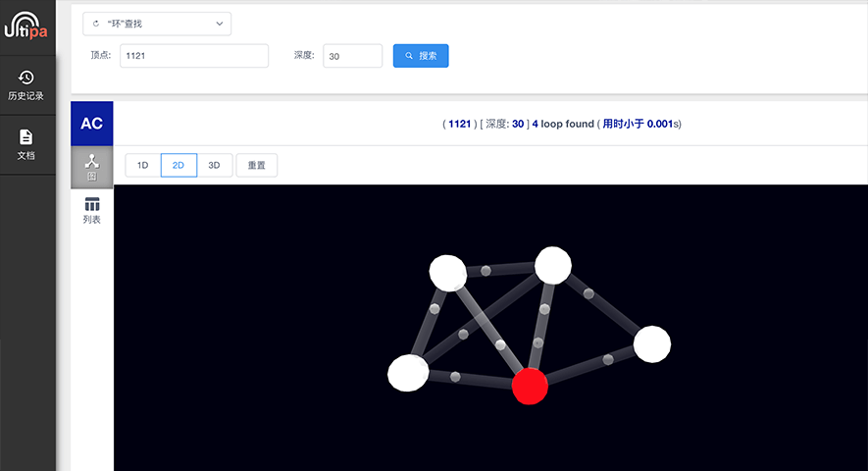Focus the depth (深度) input field
Image resolution: width=868 pixels, height=471 pixels.
point(353,56)
